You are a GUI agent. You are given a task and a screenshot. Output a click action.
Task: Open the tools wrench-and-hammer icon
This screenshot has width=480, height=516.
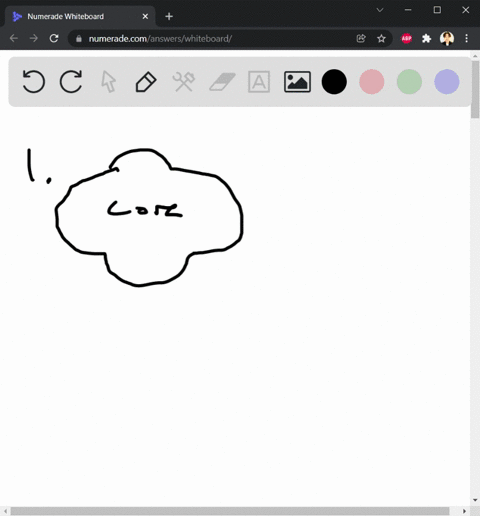(x=184, y=82)
